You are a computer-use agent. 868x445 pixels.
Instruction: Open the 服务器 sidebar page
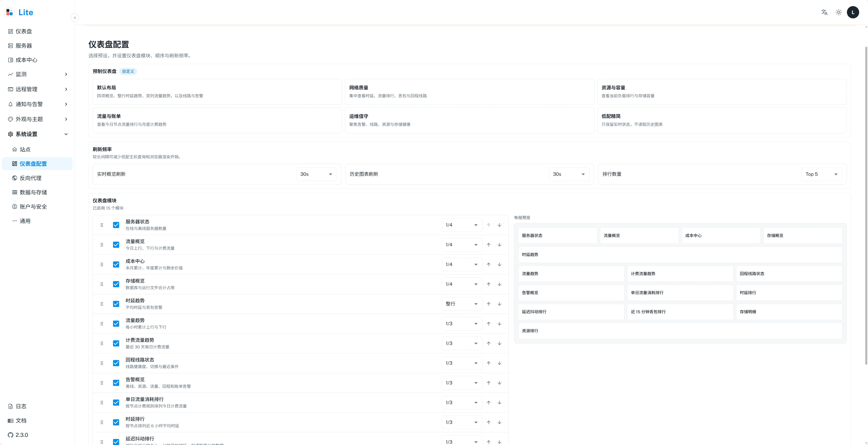[x=37, y=46]
